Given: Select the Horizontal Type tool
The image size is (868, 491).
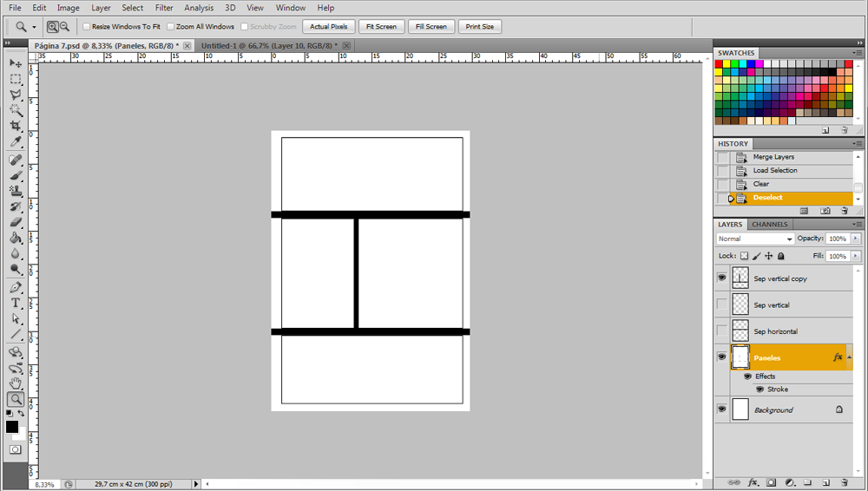Looking at the screenshot, I should pos(16,303).
